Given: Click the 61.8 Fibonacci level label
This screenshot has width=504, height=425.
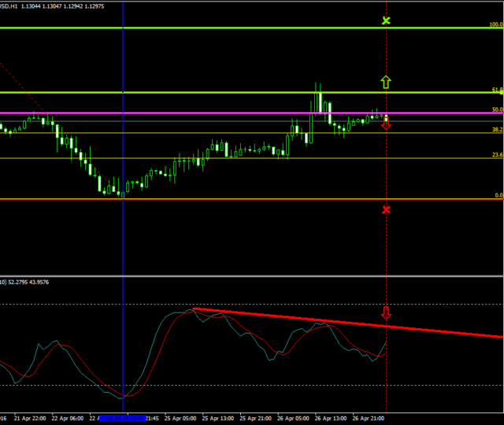Looking at the screenshot, I should [497, 91].
